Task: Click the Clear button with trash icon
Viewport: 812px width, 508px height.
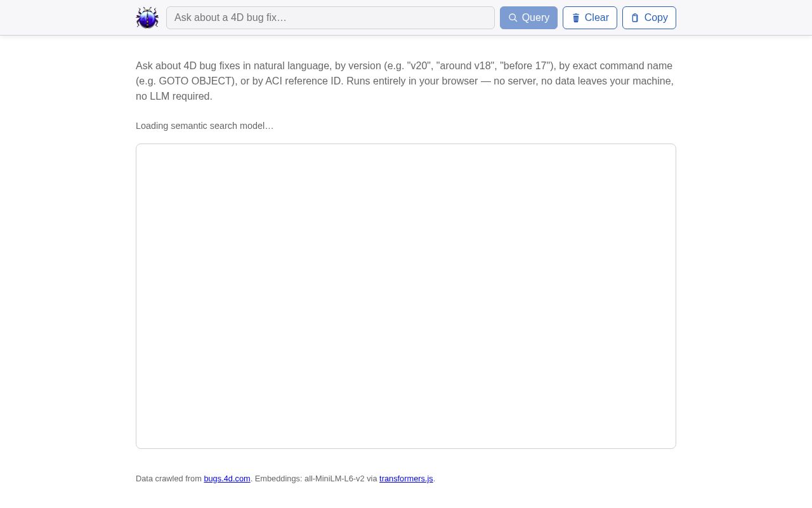Action: click(590, 18)
